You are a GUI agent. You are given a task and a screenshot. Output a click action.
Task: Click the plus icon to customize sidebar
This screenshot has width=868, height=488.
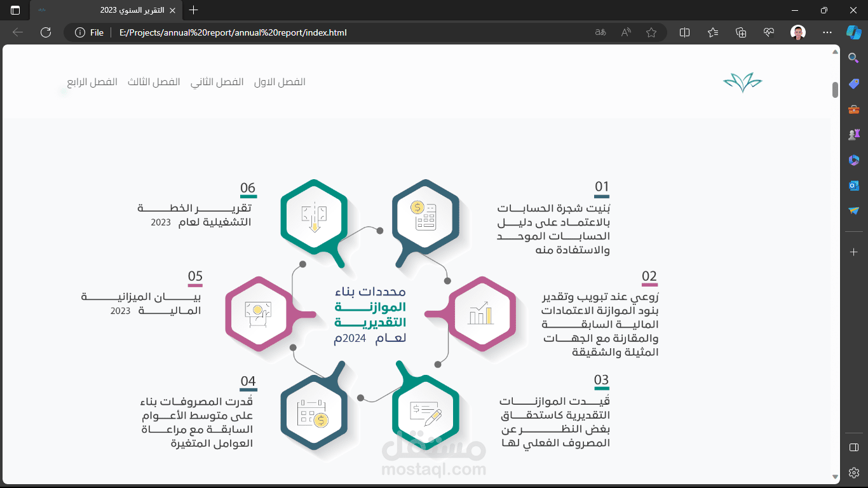(854, 252)
